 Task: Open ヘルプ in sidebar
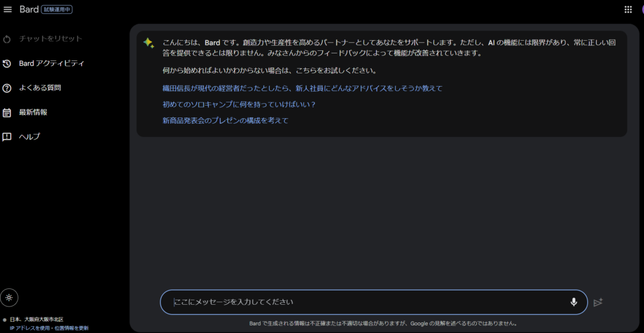[x=30, y=137]
